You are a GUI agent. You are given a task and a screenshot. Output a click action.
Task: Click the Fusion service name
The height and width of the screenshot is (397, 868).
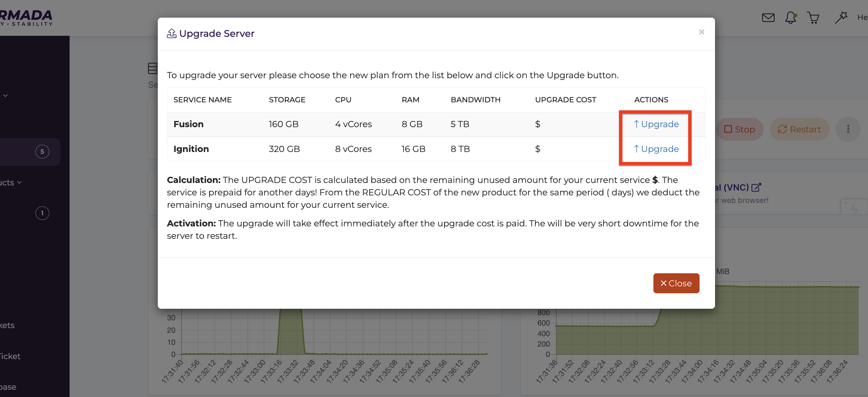point(188,124)
